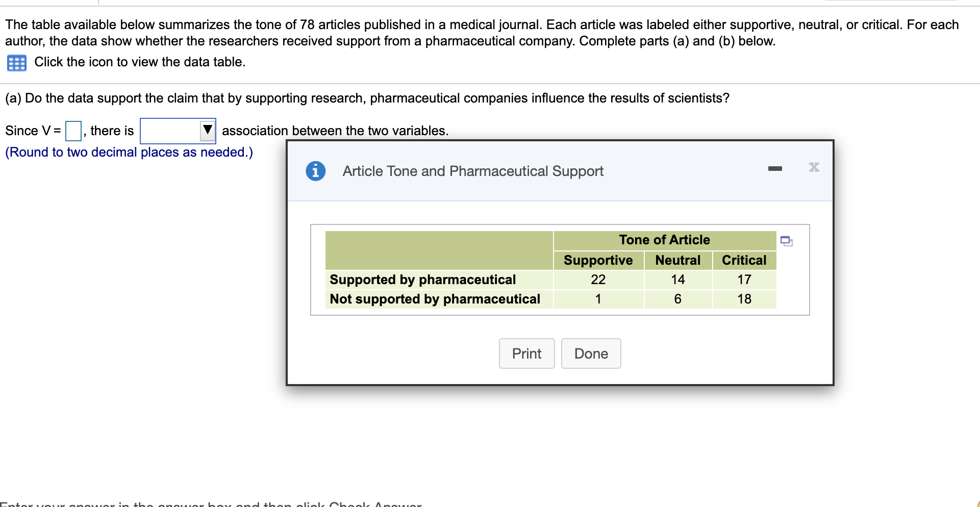Click the data table grid icon
This screenshot has width=980, height=507.
point(16,62)
